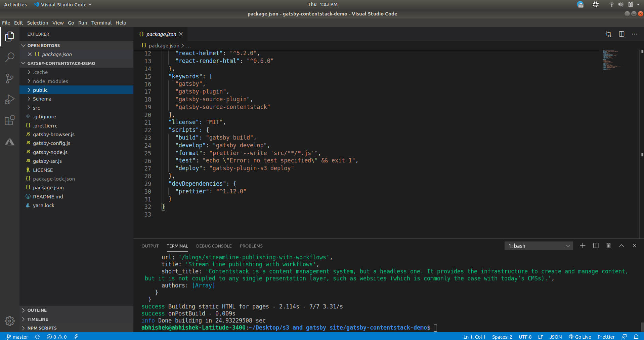Click the Open Changes compare icon
The width and height of the screenshot is (644, 340).
pyautogui.click(x=608, y=34)
